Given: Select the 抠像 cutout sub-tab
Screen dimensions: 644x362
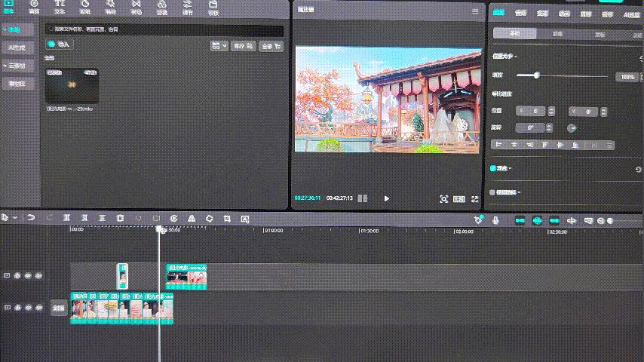Looking at the screenshot, I should (557, 34).
